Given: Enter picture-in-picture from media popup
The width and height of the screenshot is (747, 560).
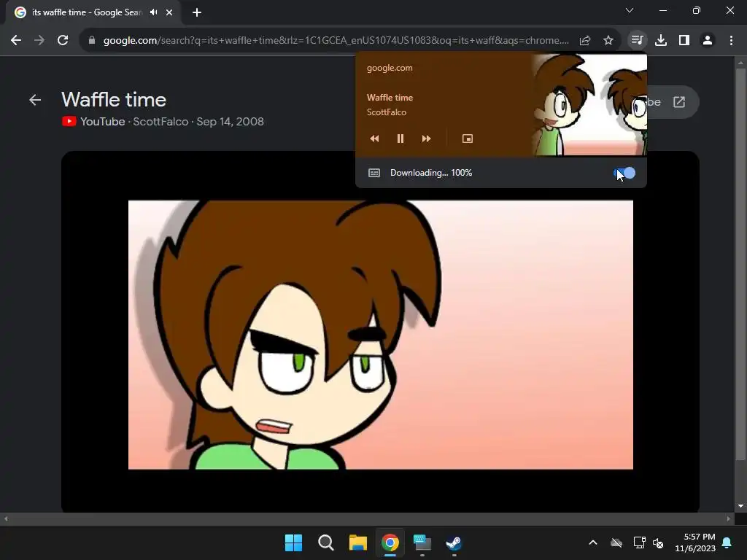Looking at the screenshot, I should [468, 139].
